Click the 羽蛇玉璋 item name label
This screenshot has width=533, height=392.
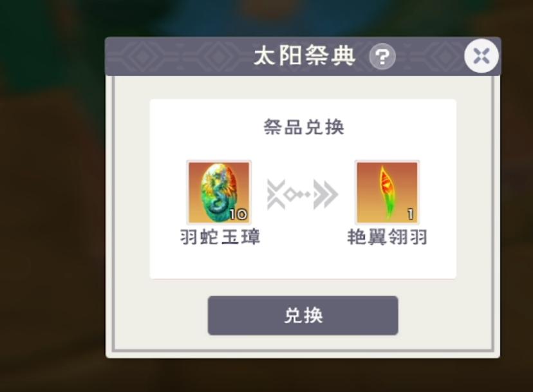click(220, 237)
